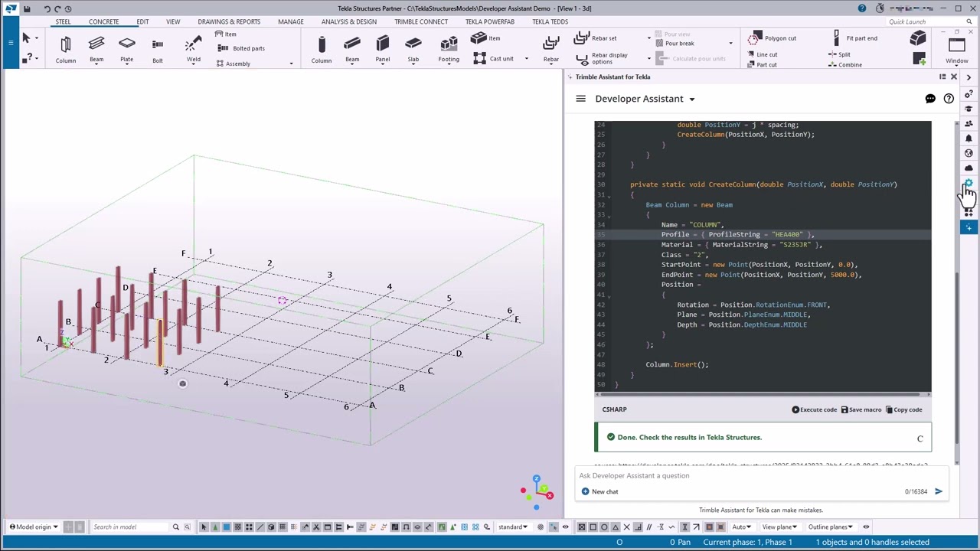
Task: Select the concrete Column tool
Action: [322, 49]
